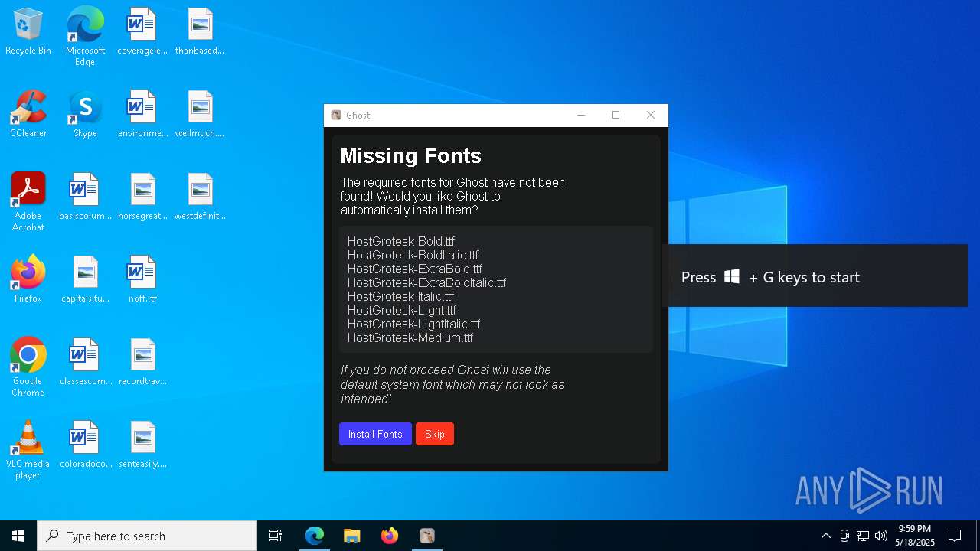
Task: Click the taskbar search box
Action: [147, 536]
